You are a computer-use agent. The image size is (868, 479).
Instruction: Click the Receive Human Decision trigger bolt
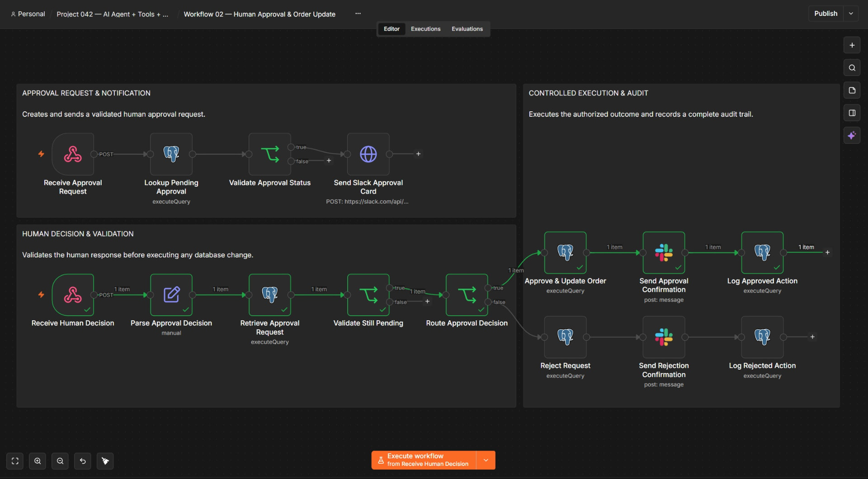[x=41, y=294]
